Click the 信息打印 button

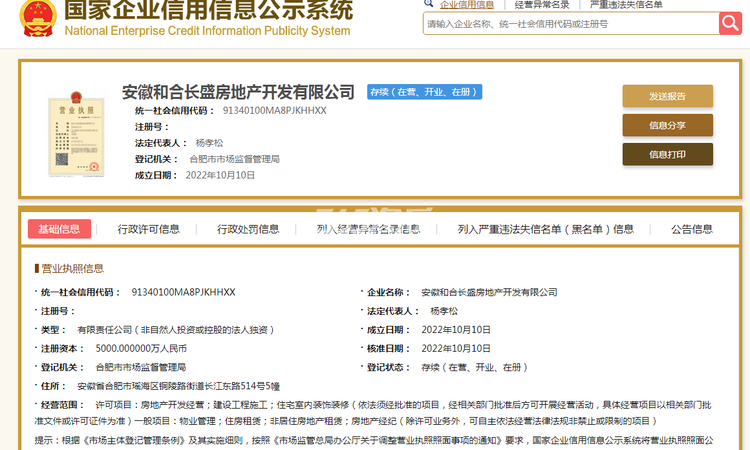(x=667, y=154)
